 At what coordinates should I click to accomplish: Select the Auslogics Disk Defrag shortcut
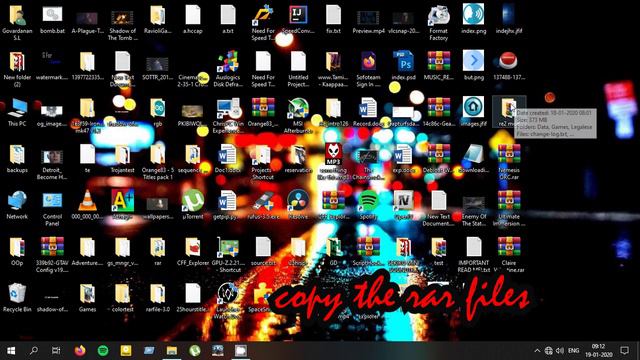click(228, 69)
